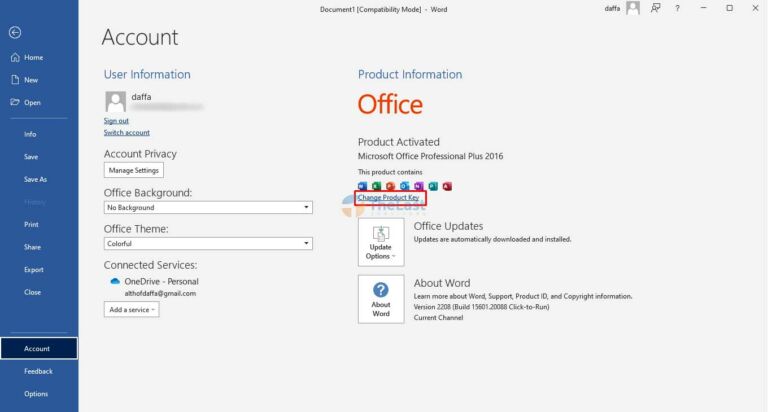Select Save As in the sidebar
Screen dimensions: 768x412
[x=35, y=179]
